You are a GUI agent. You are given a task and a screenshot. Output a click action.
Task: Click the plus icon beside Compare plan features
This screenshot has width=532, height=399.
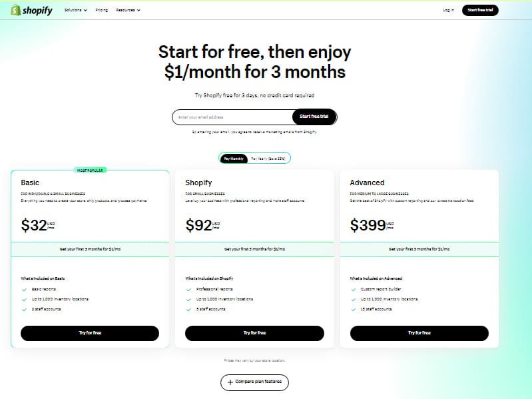pyautogui.click(x=230, y=382)
